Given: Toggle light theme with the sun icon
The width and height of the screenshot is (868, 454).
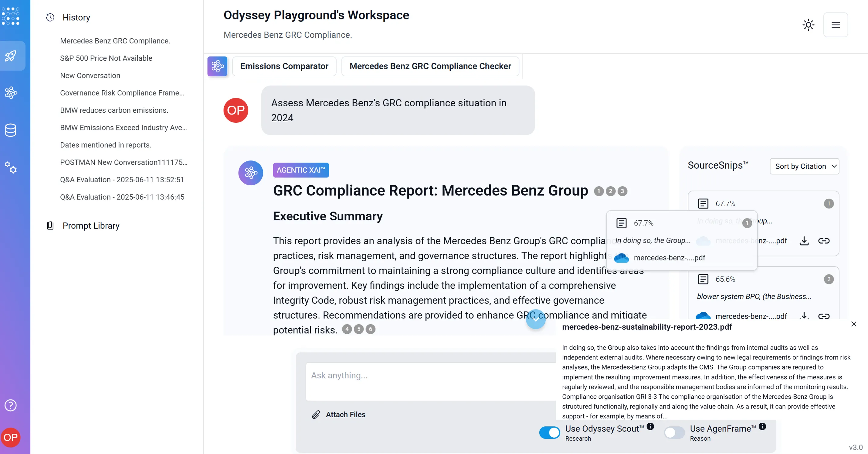Looking at the screenshot, I should click(x=808, y=25).
